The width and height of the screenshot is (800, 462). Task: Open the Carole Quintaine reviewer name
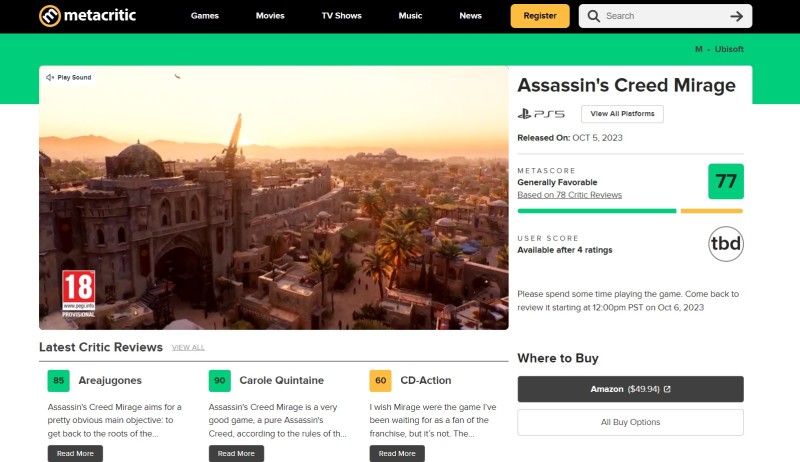coord(281,380)
